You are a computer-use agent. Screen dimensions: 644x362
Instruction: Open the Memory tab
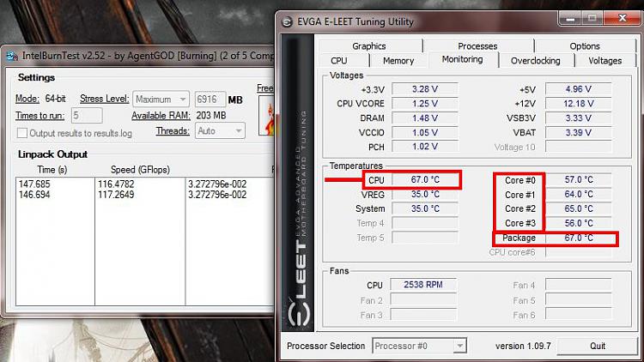[x=398, y=61]
